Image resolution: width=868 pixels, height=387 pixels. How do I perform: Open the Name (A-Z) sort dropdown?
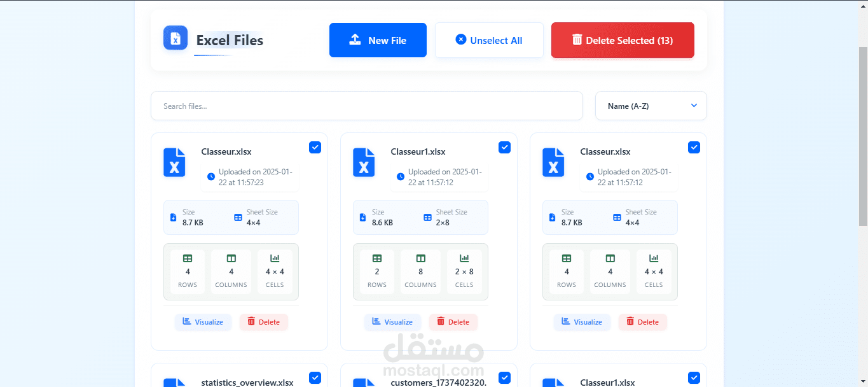[x=651, y=106]
